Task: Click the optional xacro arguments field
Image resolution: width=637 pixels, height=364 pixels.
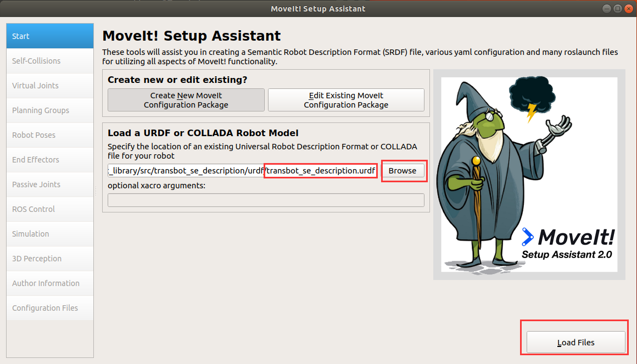Action: [x=266, y=200]
